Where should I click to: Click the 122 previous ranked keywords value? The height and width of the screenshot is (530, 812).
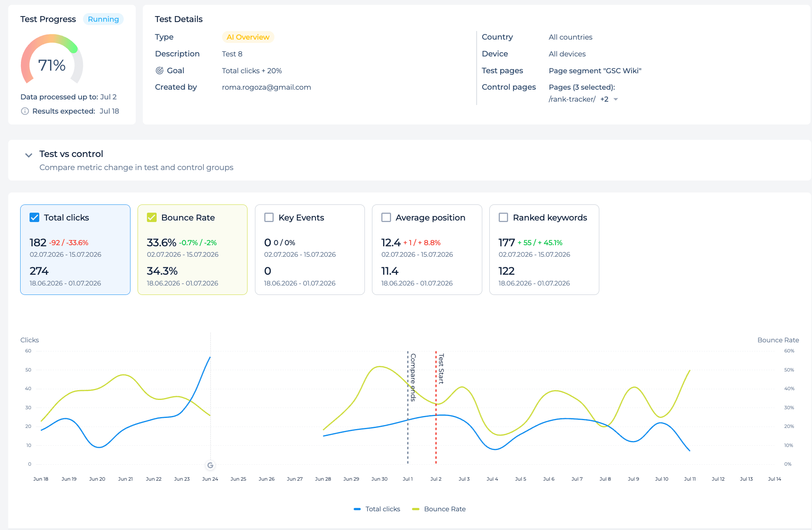tap(507, 271)
